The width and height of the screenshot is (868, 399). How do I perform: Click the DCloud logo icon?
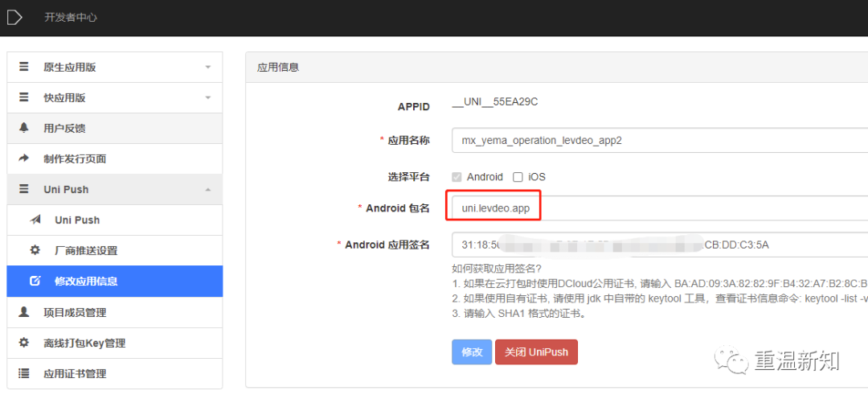coord(14,17)
